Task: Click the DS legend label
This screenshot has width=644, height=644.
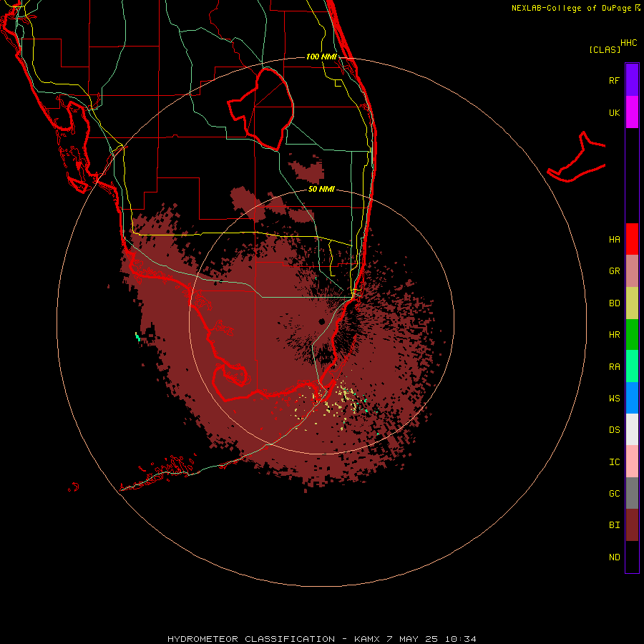Action: (614, 430)
